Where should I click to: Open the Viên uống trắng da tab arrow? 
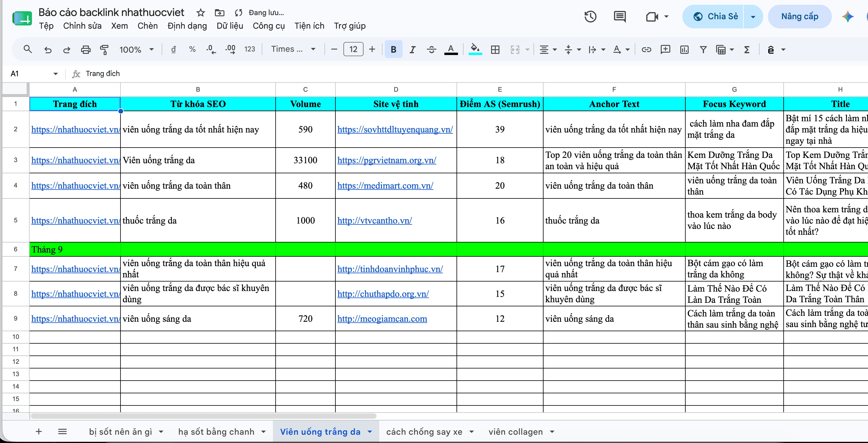coord(370,431)
